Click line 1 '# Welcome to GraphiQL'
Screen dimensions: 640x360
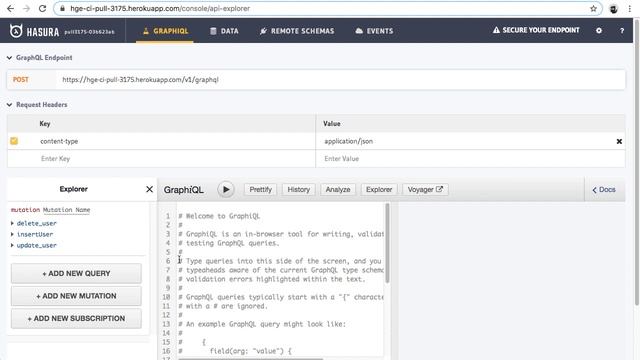click(x=219, y=216)
